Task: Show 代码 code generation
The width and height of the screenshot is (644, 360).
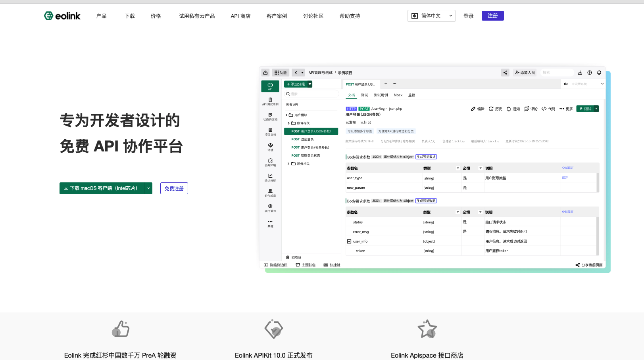Action: (548, 109)
